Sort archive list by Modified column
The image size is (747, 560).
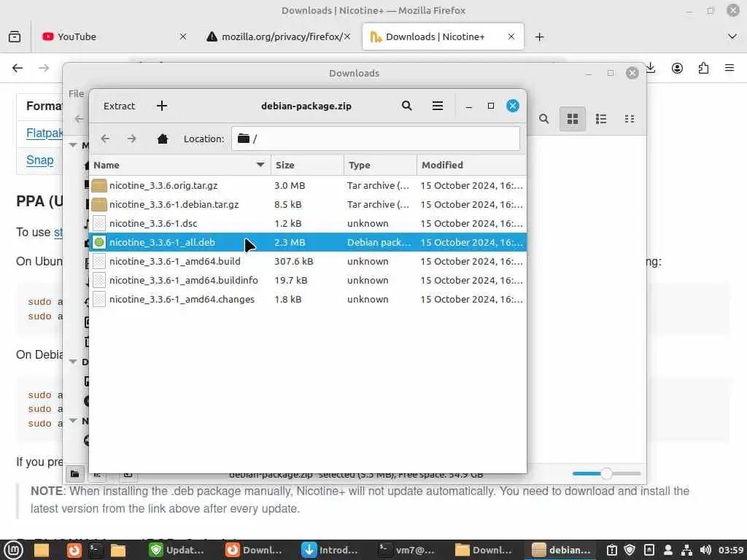point(472,165)
